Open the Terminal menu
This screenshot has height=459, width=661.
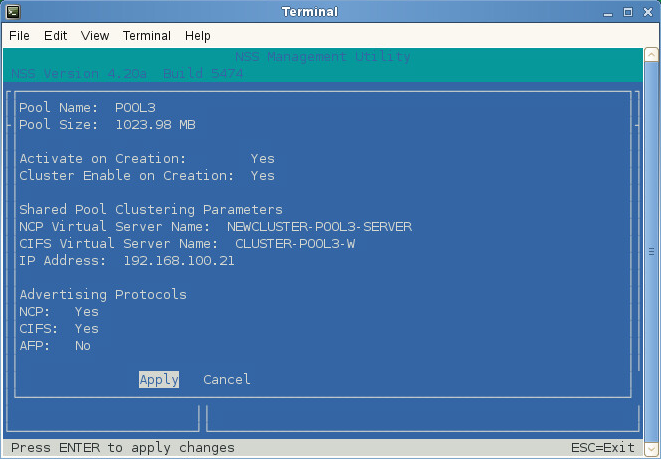(147, 36)
